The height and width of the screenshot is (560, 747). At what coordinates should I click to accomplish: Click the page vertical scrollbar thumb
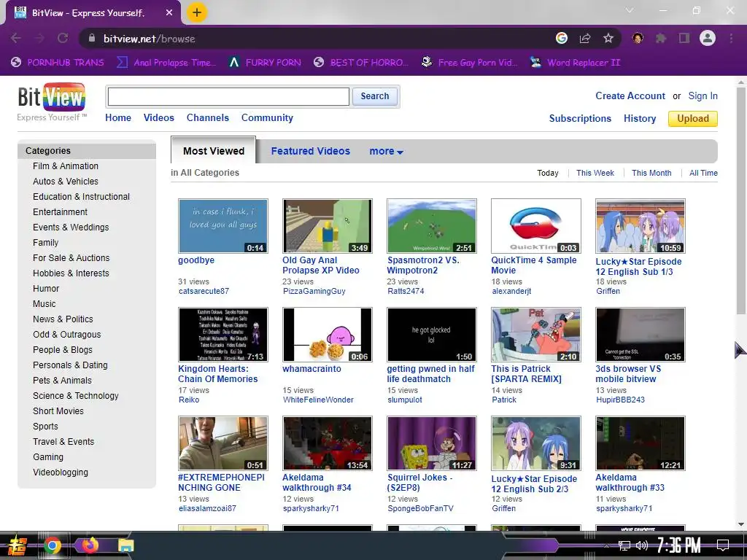[741, 201]
